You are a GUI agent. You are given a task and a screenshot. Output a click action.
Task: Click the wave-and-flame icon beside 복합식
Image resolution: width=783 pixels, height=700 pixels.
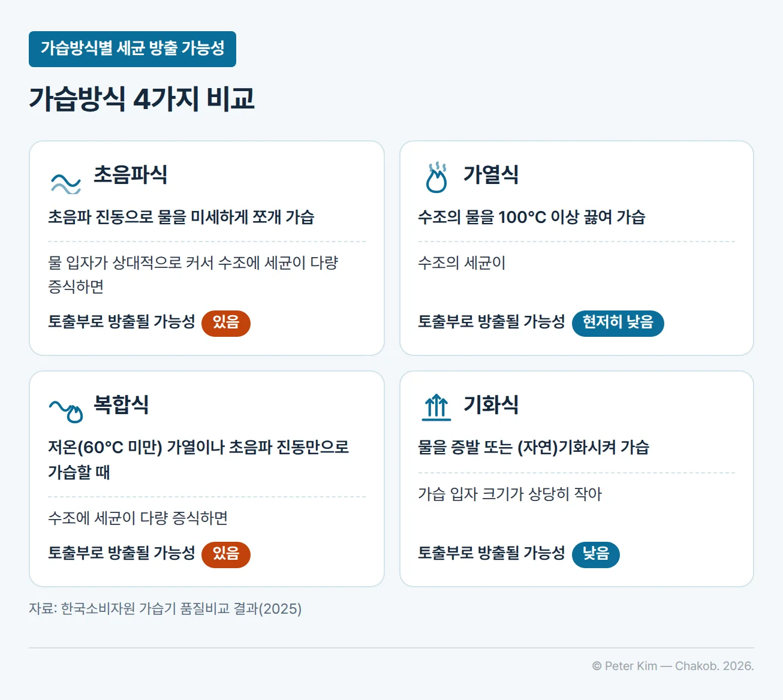[66, 411]
